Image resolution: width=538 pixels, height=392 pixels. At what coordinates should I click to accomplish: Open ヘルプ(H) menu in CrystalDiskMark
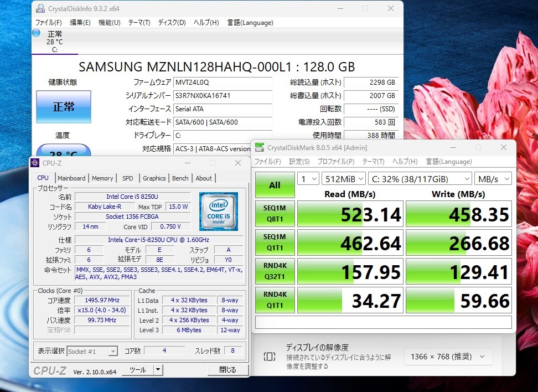pyautogui.click(x=405, y=162)
